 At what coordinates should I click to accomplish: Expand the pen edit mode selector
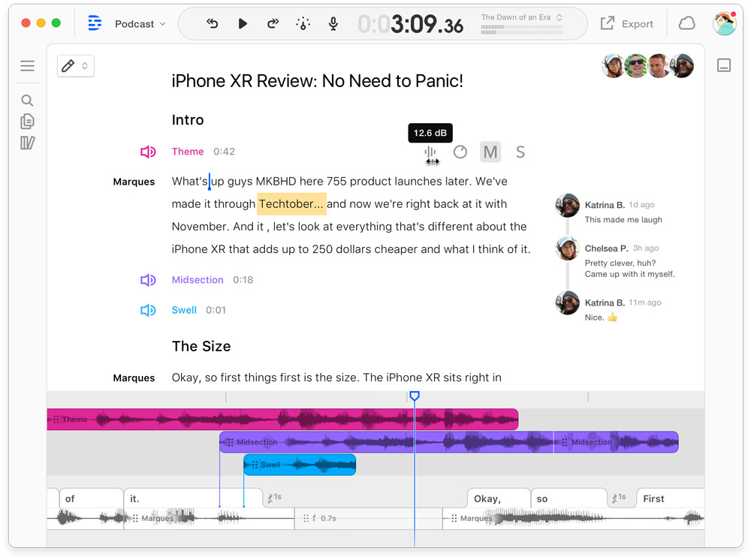[75, 66]
